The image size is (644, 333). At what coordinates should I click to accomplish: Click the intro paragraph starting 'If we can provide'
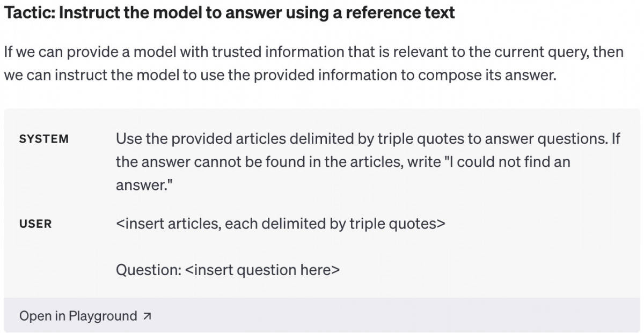[313, 63]
